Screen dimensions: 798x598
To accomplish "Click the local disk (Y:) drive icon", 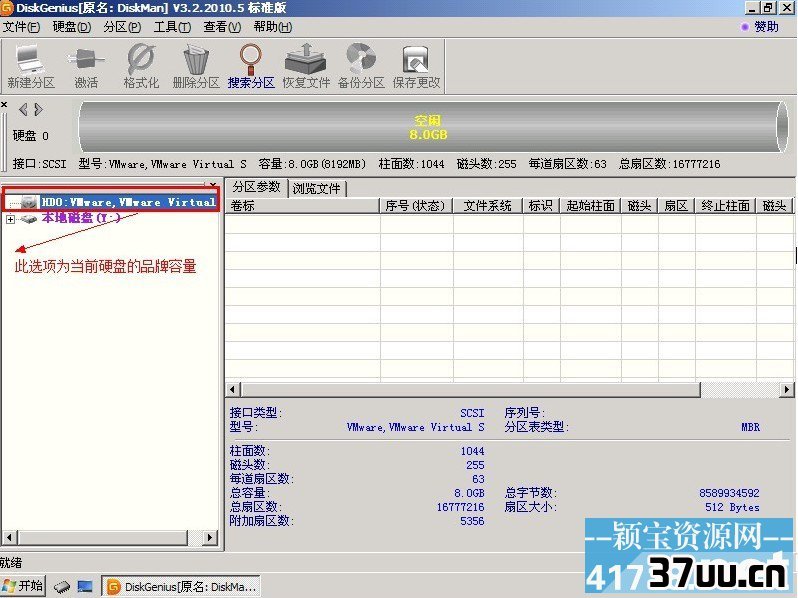I will click(x=28, y=219).
